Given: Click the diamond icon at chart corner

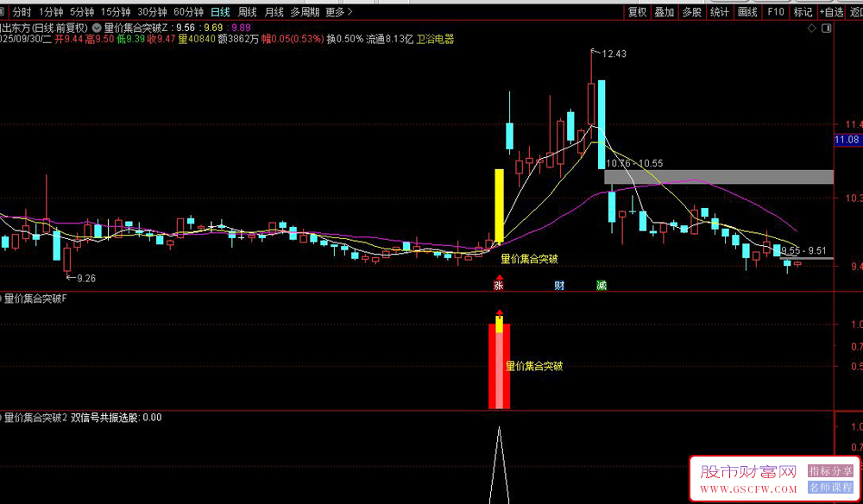Looking at the screenshot, I should point(812,28).
